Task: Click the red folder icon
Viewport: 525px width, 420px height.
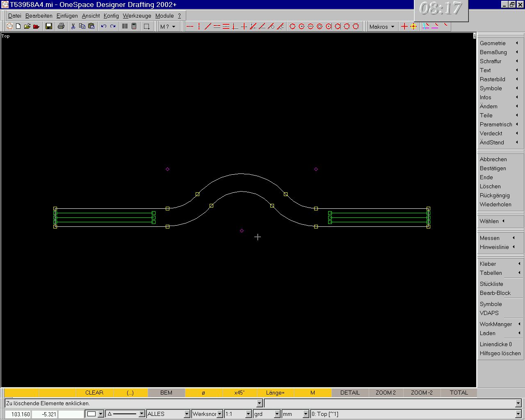Action: [36, 26]
